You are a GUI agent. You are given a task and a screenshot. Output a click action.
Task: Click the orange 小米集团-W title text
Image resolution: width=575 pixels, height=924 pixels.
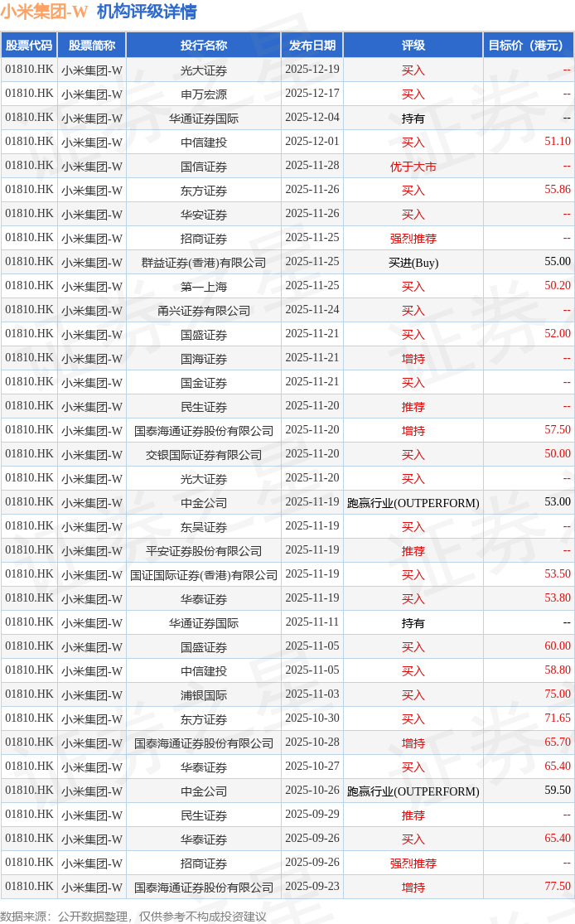pyautogui.click(x=44, y=12)
